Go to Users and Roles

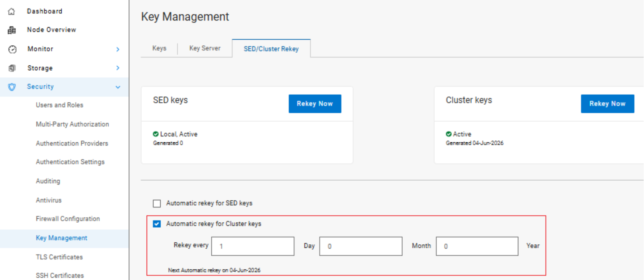pyautogui.click(x=59, y=105)
